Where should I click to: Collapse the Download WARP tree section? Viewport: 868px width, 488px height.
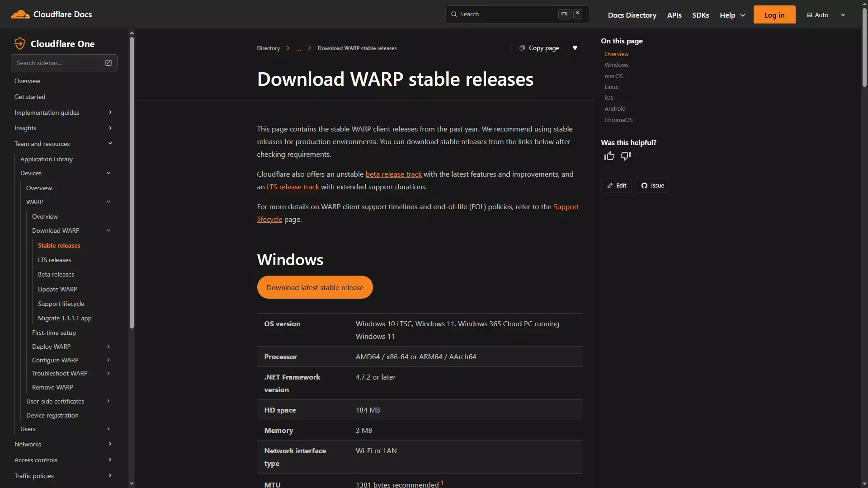108,230
